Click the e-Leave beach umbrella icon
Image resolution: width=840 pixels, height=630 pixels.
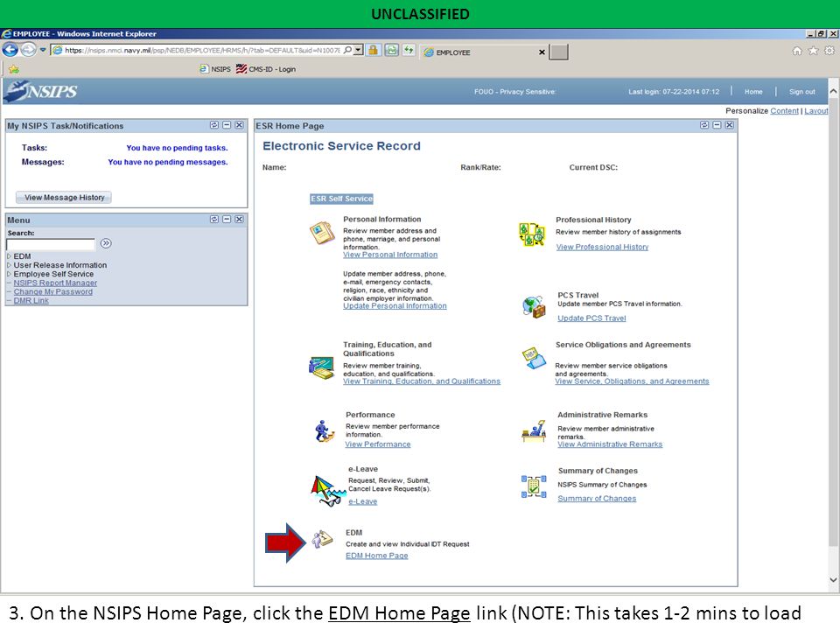pyautogui.click(x=326, y=490)
